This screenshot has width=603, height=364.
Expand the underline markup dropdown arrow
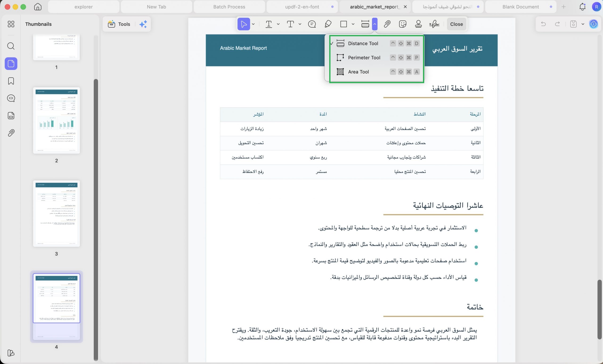point(278,24)
